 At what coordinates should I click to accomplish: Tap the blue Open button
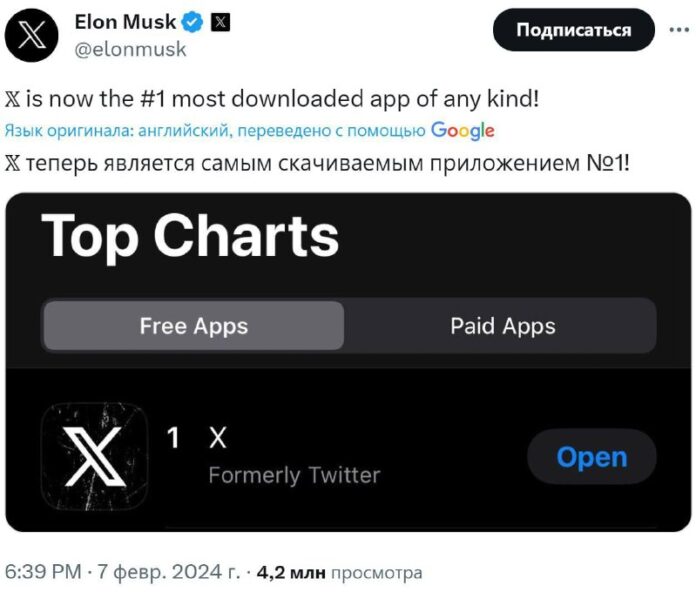tap(591, 457)
